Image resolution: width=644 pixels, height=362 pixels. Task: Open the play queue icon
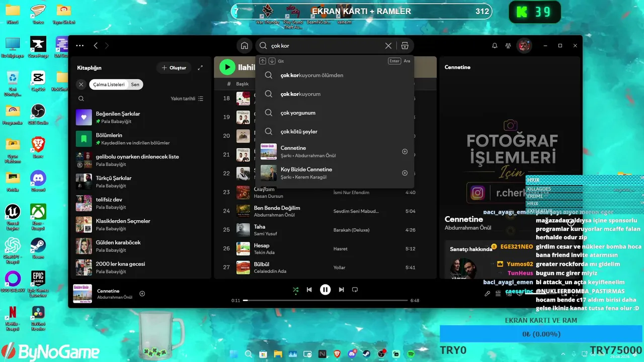click(x=498, y=294)
